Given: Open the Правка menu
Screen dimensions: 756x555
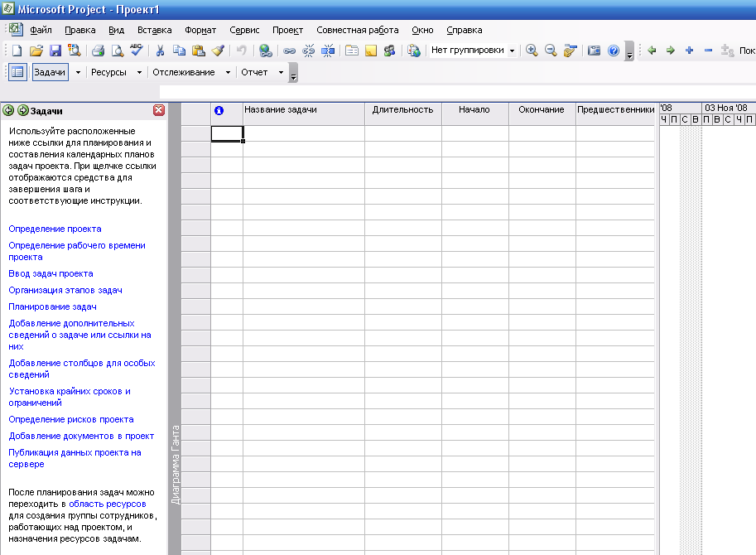Looking at the screenshot, I should click(80, 30).
